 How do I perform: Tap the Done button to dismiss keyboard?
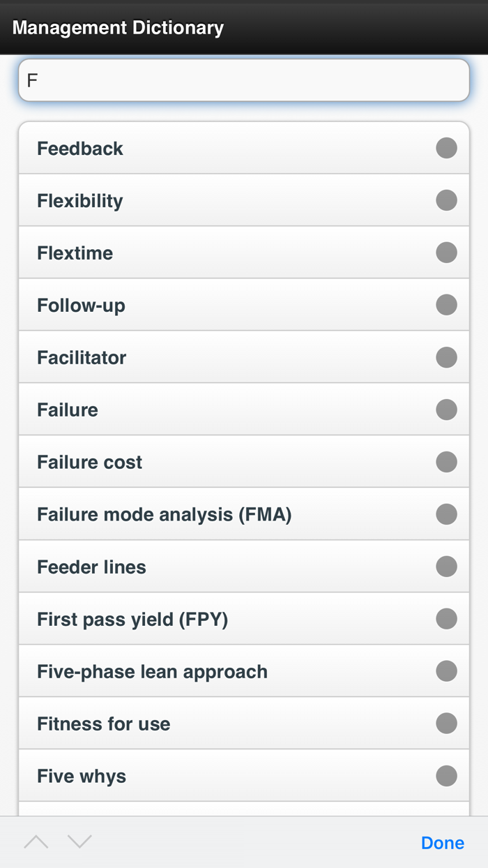tap(443, 842)
